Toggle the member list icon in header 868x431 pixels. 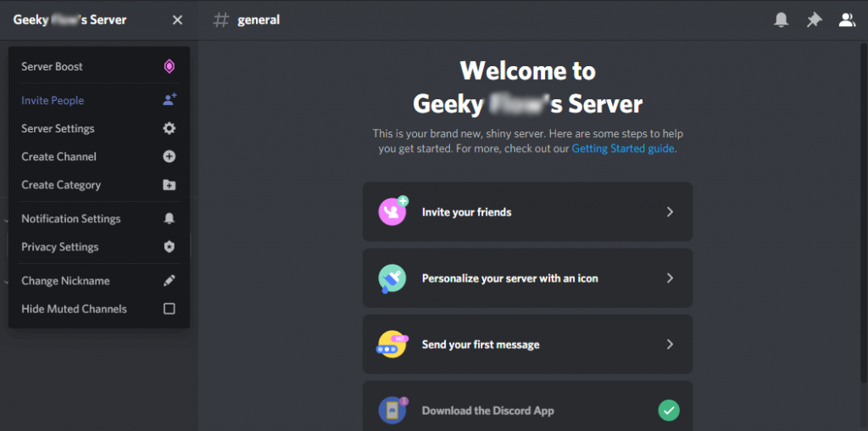847,20
